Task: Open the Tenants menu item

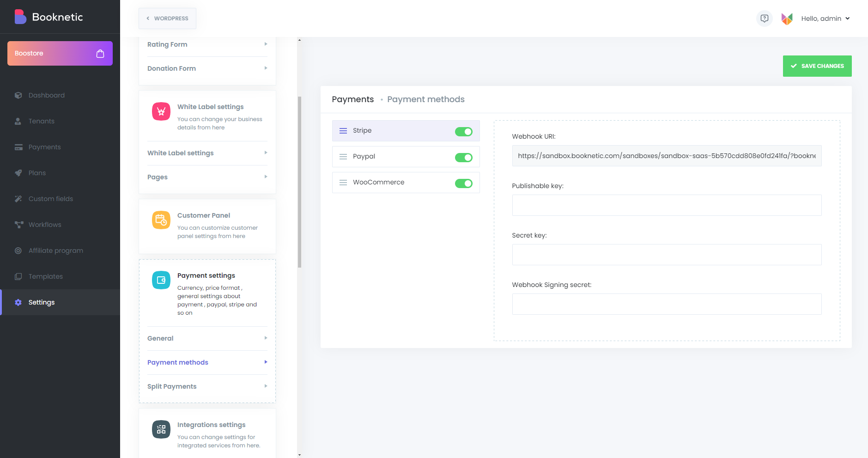Action: pyautogui.click(x=60, y=121)
